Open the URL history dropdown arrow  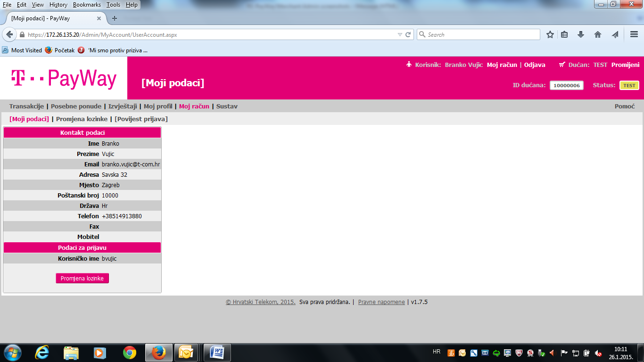[x=400, y=35]
